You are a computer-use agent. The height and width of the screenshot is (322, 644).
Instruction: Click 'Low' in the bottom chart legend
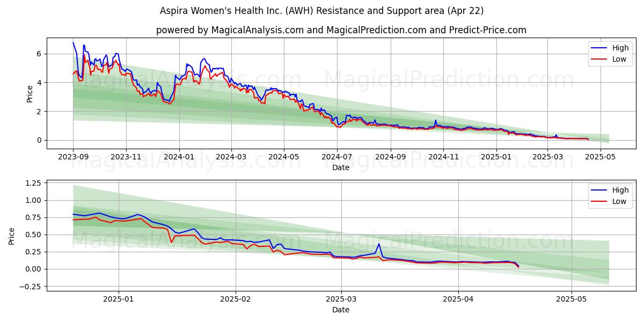tap(619, 201)
